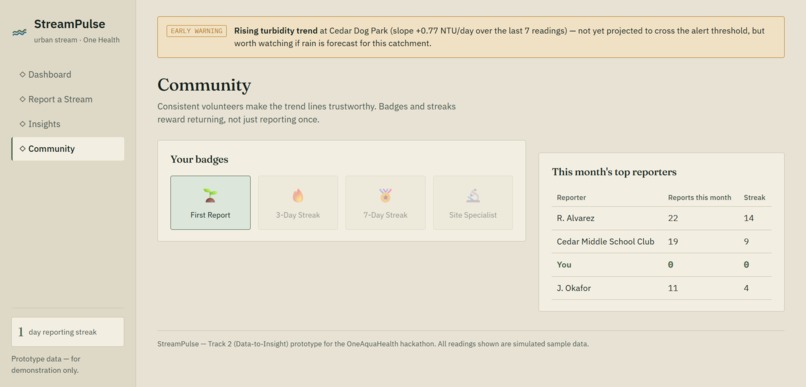
Task: Click the diamond icon beside Report a Stream
Action: [x=22, y=99]
